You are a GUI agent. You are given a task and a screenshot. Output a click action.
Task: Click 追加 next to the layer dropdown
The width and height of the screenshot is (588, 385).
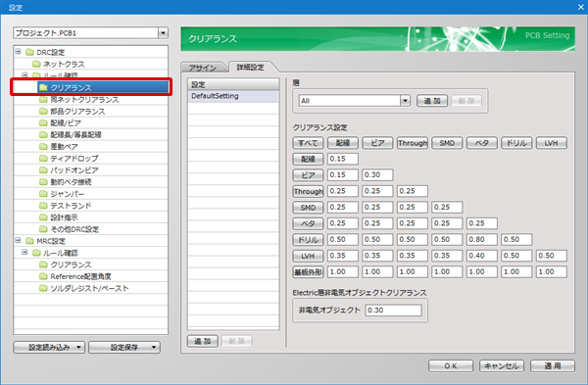pos(432,101)
